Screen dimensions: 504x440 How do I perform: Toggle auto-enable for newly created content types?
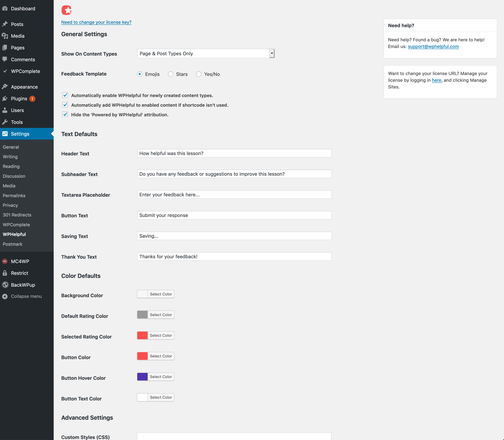tap(65, 95)
